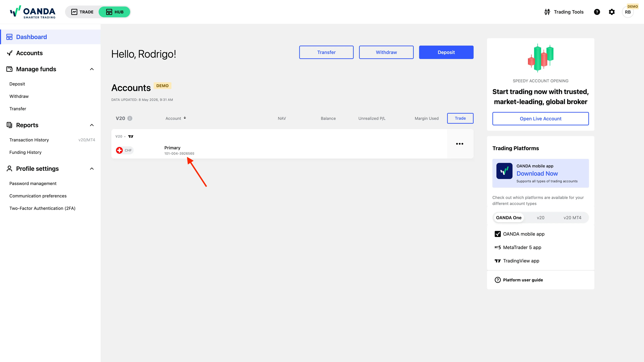
Task: Click the candlestick chart illustration
Action: point(541,58)
